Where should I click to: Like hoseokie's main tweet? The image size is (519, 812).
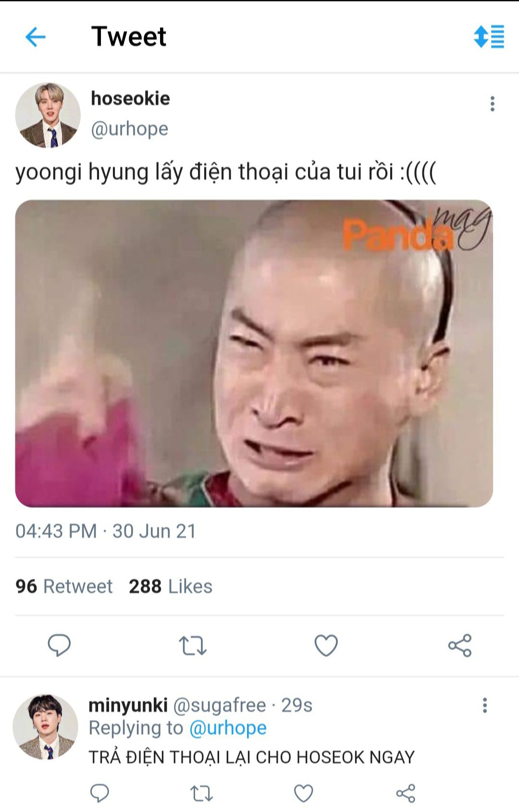pos(326,645)
